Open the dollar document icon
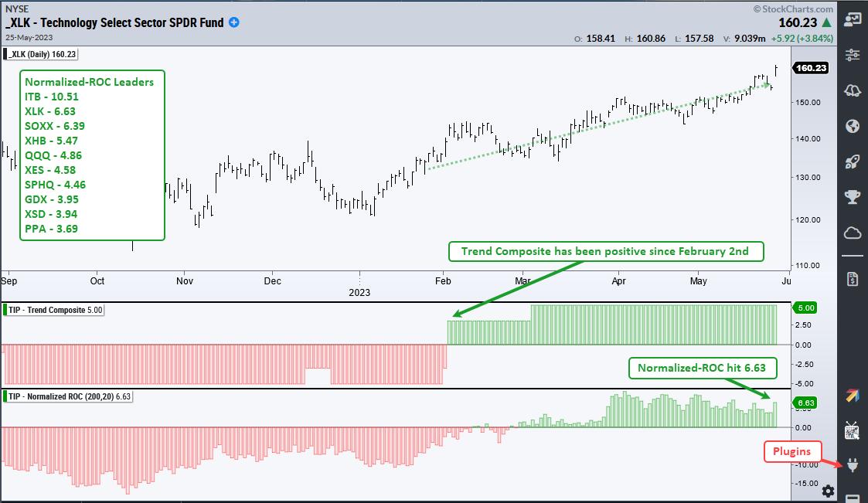This screenshot has width=868, height=503. point(853,278)
